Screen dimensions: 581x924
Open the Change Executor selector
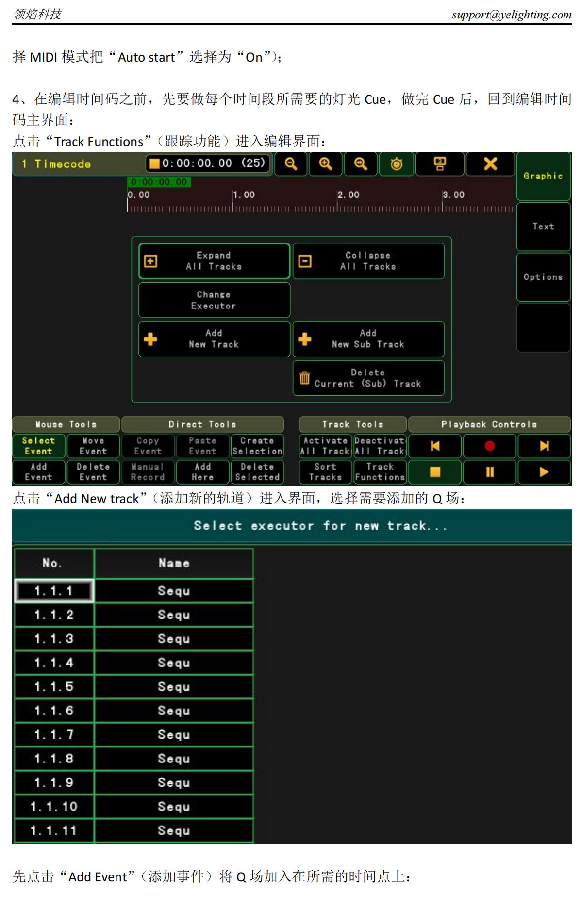pyautogui.click(x=214, y=300)
